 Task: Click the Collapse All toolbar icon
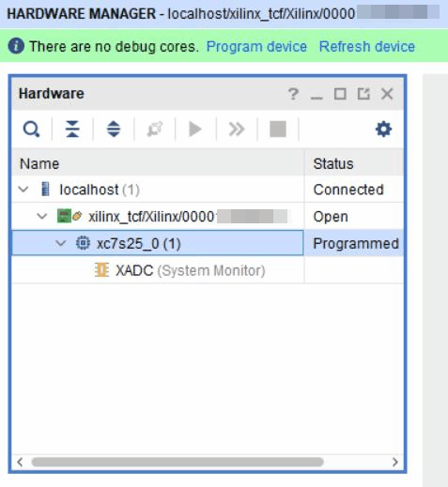coord(72,129)
